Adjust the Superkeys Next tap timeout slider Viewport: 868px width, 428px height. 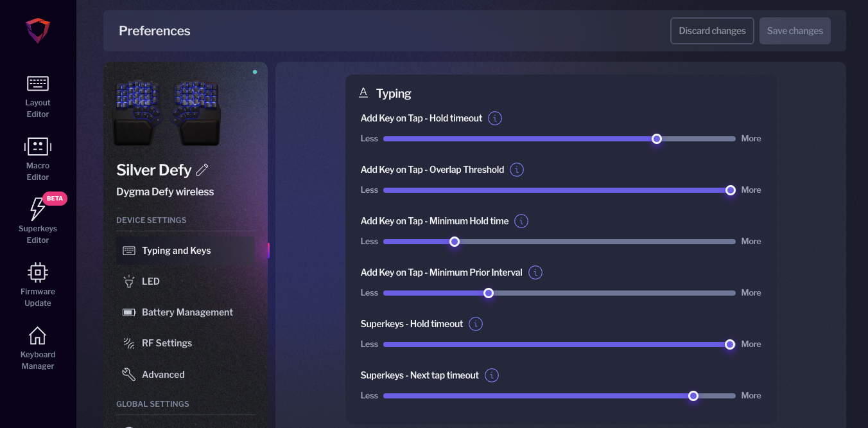pos(693,396)
